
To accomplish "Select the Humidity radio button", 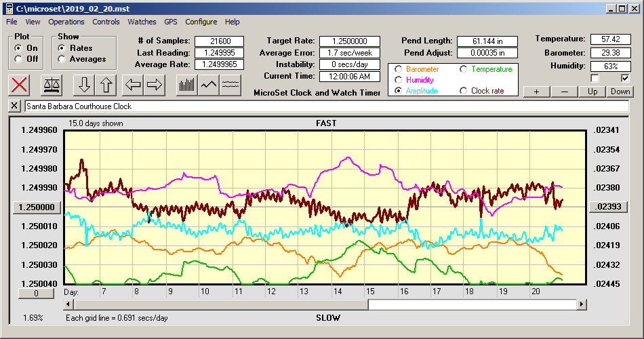I will pyautogui.click(x=398, y=80).
